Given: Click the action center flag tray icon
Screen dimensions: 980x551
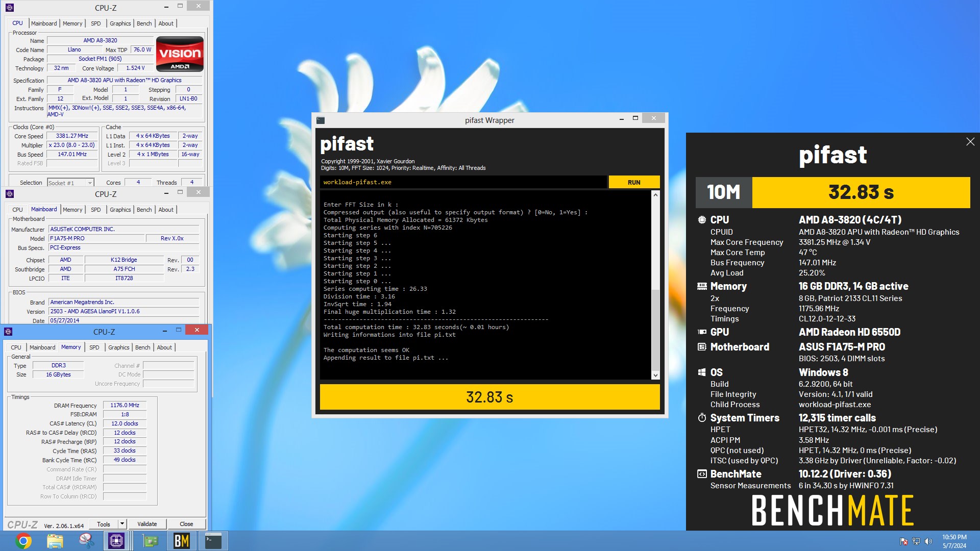Looking at the screenshot, I should (904, 541).
